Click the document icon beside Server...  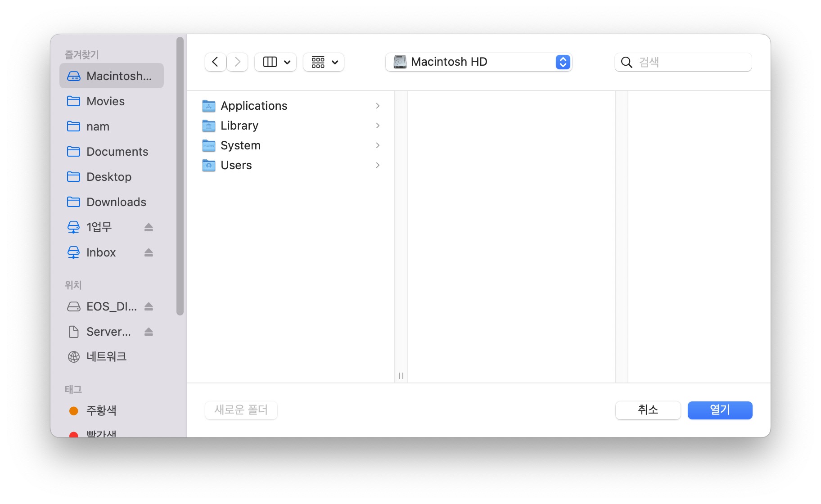74,332
